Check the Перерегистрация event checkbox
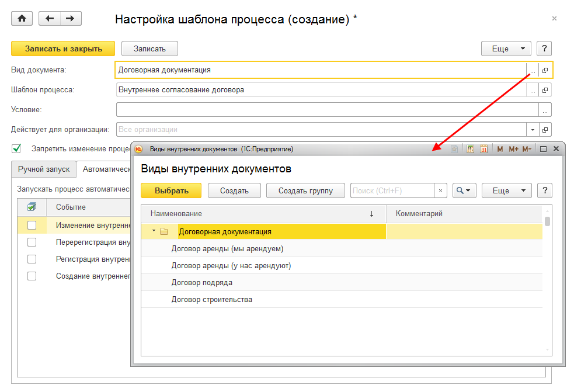The height and width of the screenshot is (392, 567). pos(32,242)
